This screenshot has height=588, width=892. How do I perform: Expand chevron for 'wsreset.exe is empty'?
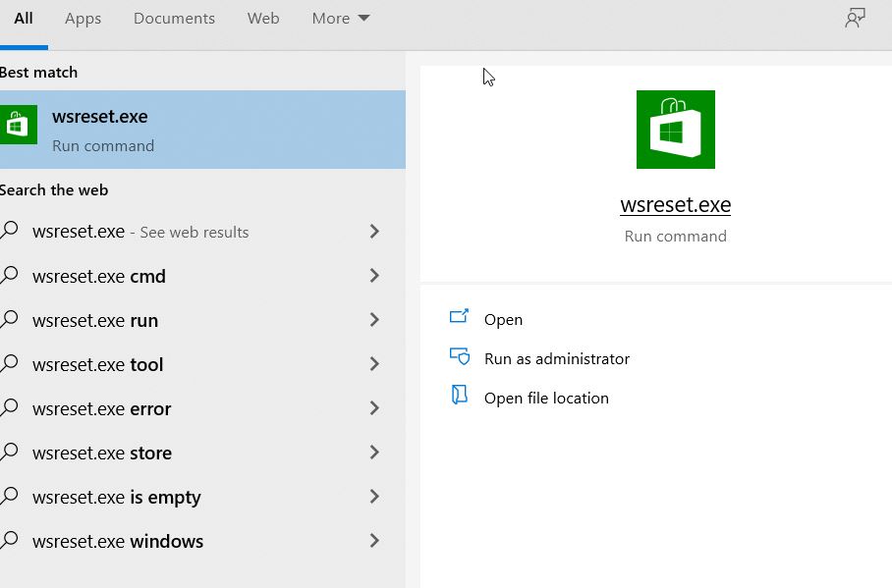coord(374,497)
